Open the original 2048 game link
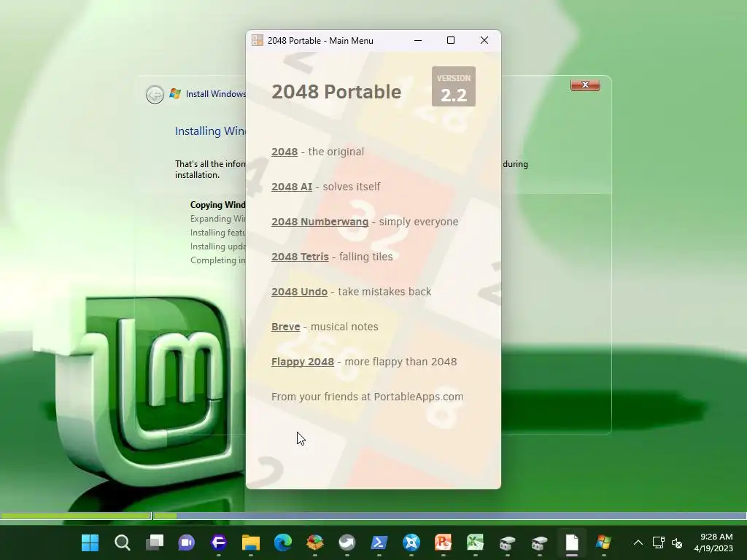 tap(285, 152)
